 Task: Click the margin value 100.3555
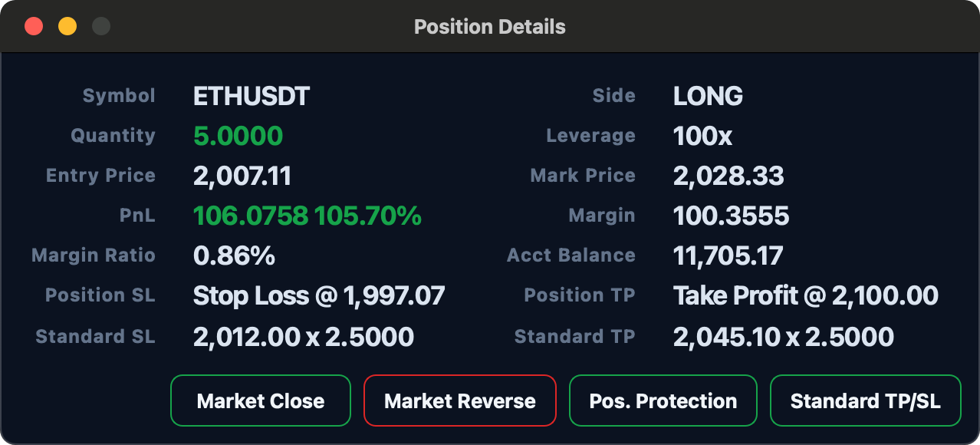click(x=731, y=216)
